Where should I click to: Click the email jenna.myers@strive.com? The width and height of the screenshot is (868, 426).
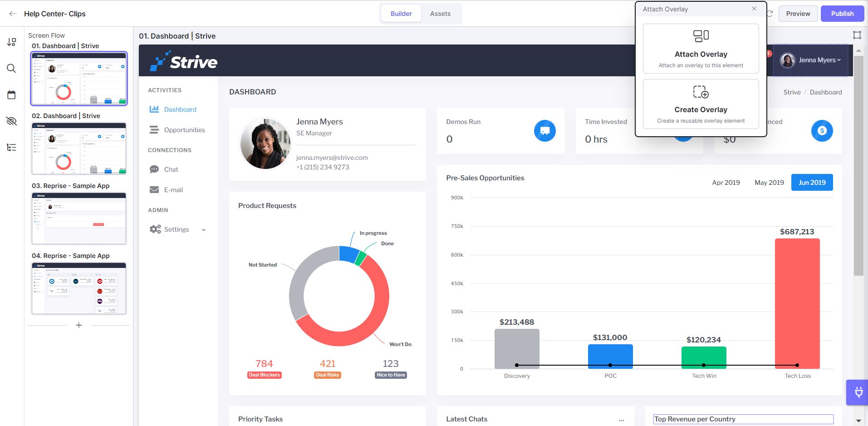tap(332, 158)
